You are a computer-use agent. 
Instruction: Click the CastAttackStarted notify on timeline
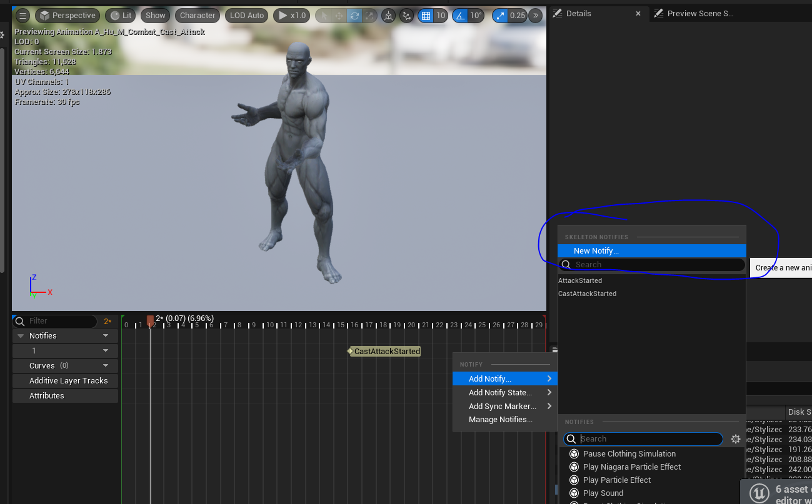coord(385,352)
